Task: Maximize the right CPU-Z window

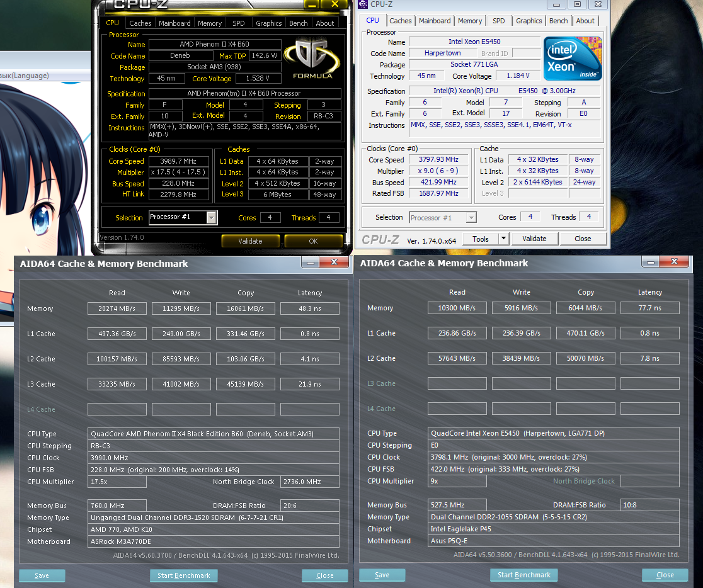Action: [x=577, y=4]
